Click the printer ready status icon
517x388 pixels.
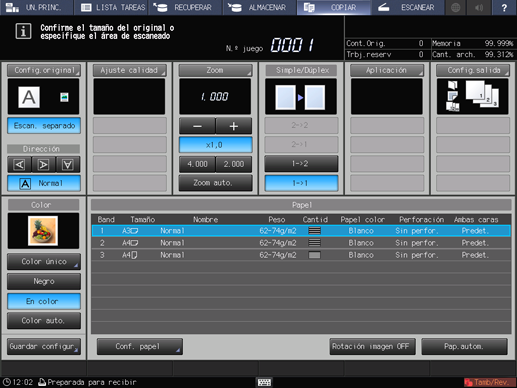pos(42,382)
